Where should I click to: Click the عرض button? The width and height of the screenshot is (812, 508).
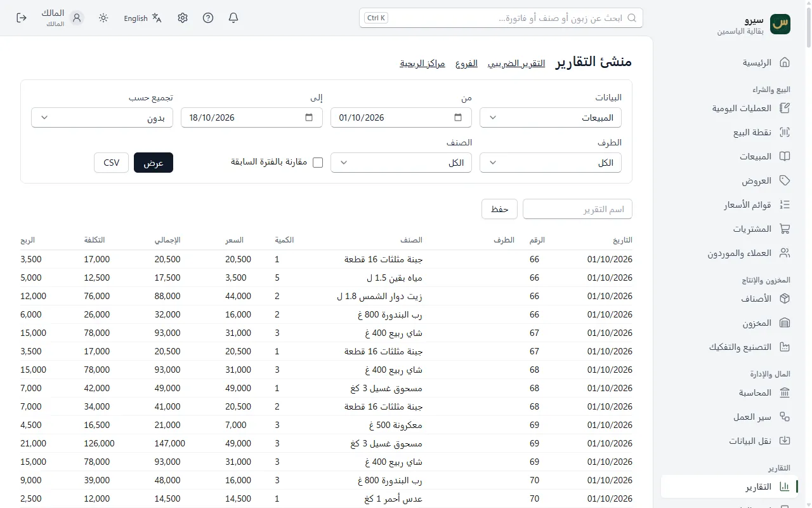[154, 163]
